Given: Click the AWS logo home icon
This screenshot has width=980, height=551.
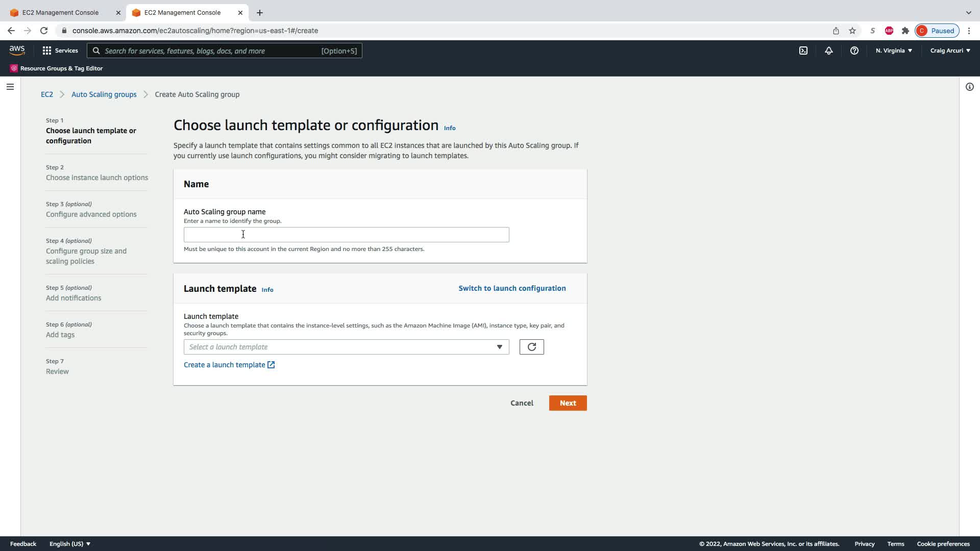Looking at the screenshot, I should coord(17,50).
